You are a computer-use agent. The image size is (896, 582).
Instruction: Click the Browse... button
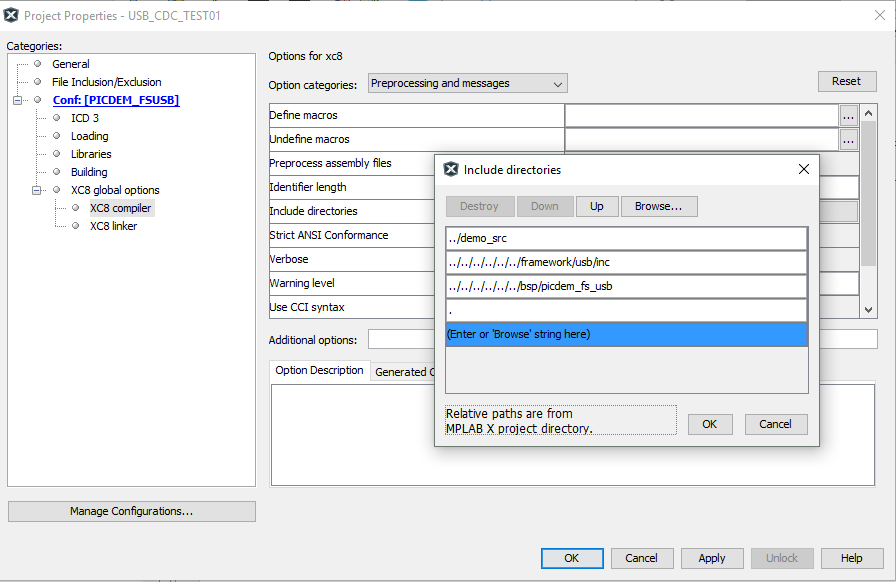pyautogui.click(x=658, y=206)
